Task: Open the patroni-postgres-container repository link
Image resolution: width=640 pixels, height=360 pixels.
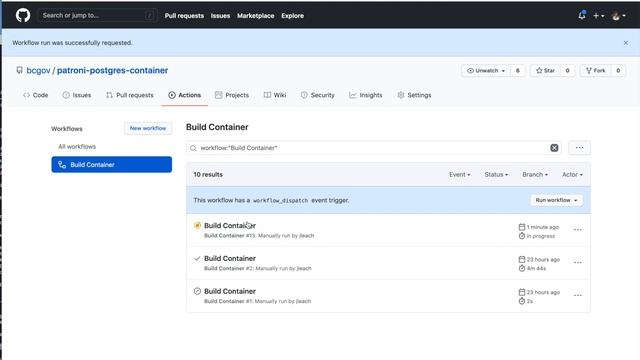Action: coord(112,70)
